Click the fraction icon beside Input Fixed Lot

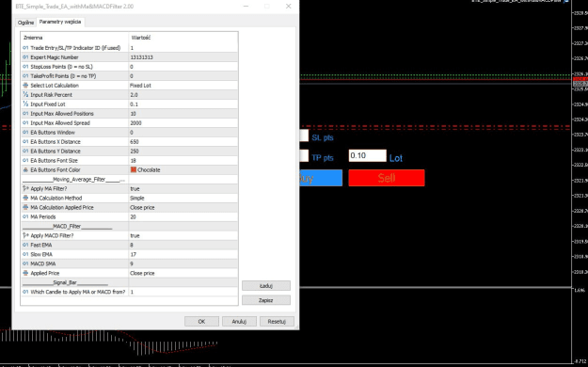coord(25,104)
